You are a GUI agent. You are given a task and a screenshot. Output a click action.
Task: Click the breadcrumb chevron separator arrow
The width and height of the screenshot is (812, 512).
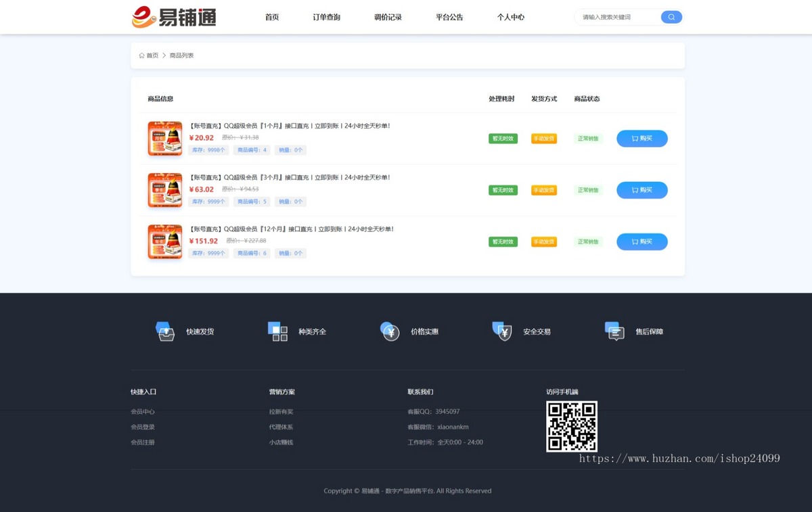pos(164,55)
